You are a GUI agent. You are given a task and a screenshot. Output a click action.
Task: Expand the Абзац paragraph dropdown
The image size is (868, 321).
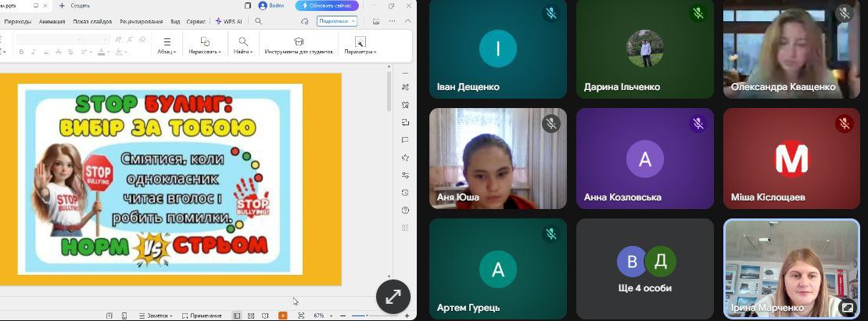(167, 45)
